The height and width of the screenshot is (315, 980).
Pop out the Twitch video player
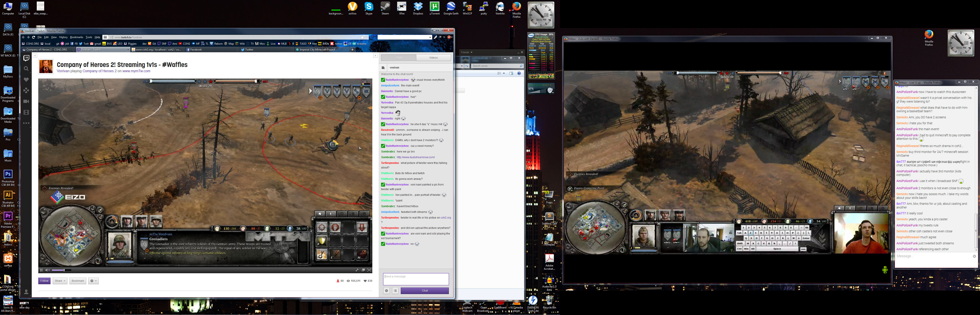pos(363,270)
